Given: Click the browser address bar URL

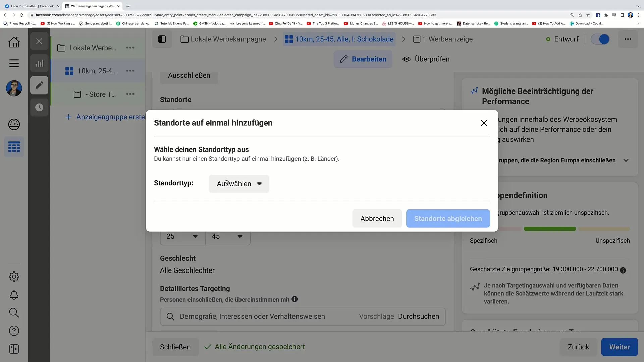Looking at the screenshot, I should [236, 15].
